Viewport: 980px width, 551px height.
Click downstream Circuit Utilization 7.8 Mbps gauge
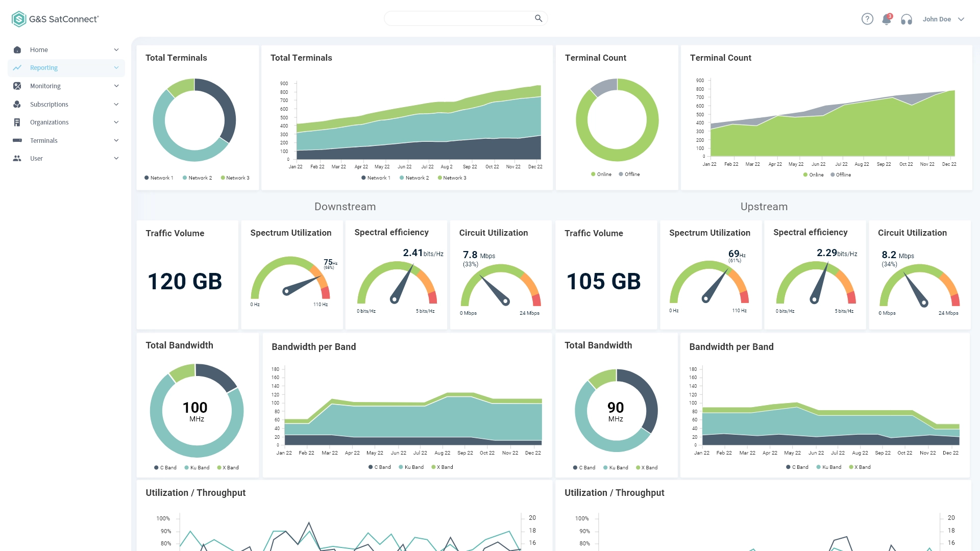501,285
